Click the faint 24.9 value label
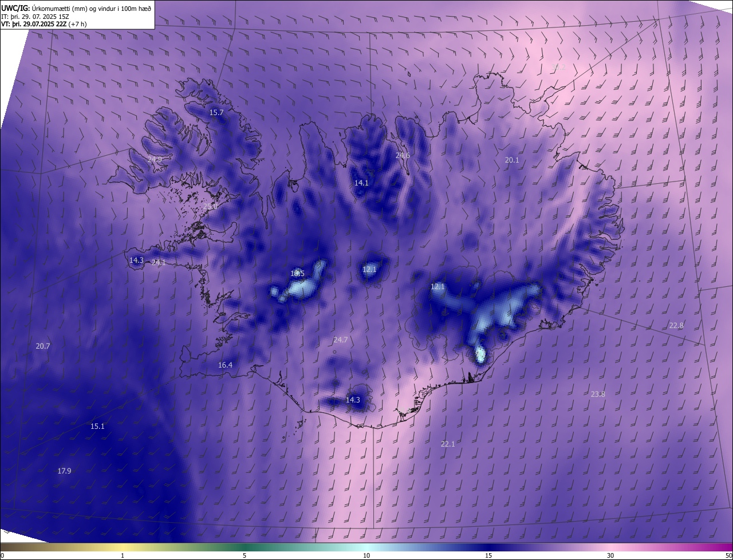Viewport: 733px width, 560px height. click(x=155, y=159)
